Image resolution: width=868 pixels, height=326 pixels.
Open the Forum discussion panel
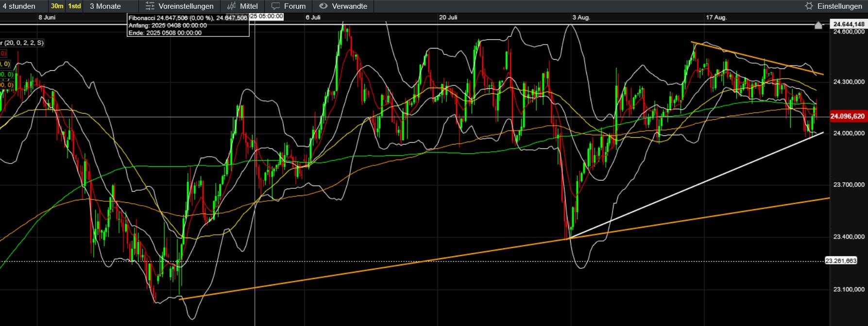289,6
